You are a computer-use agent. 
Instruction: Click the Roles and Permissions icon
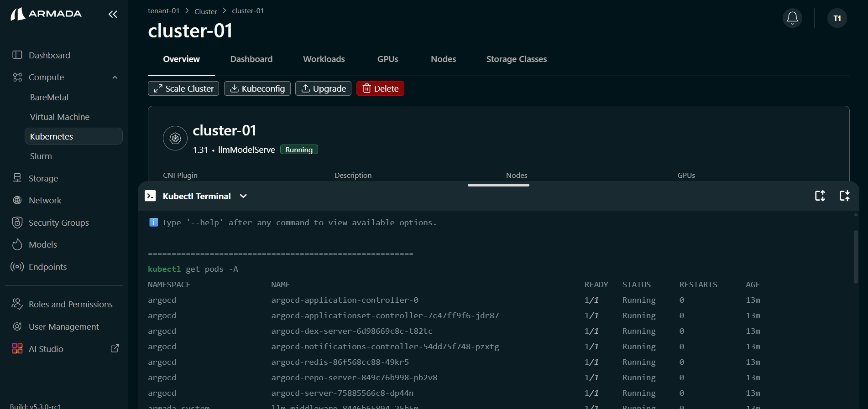tap(17, 304)
